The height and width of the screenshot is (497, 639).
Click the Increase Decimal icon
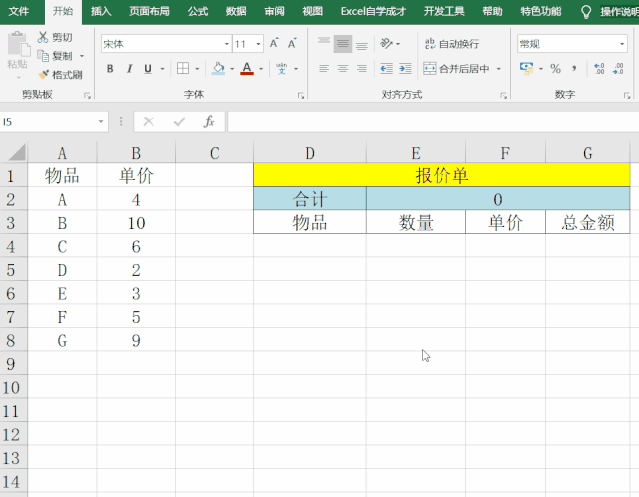click(x=599, y=68)
